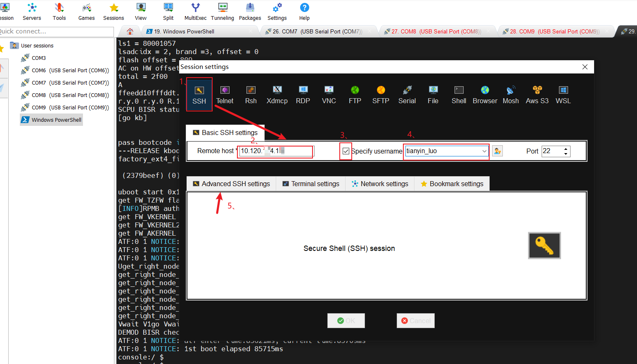Switch to Advanced SSH settings tab

coord(231,184)
